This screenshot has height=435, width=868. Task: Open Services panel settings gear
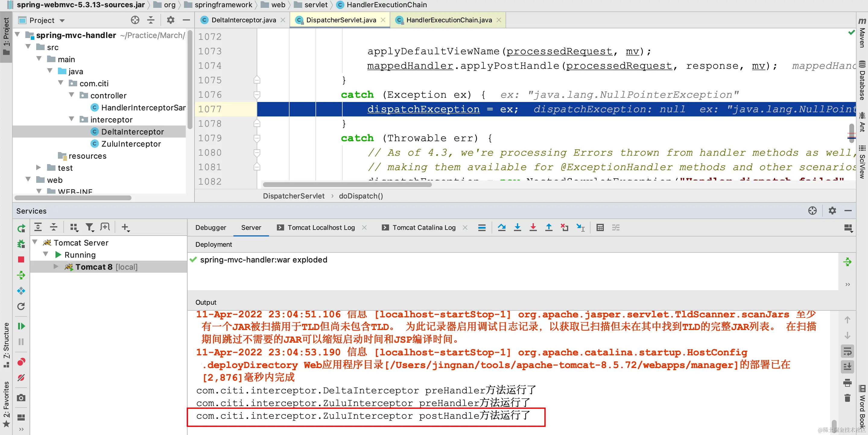tap(832, 211)
